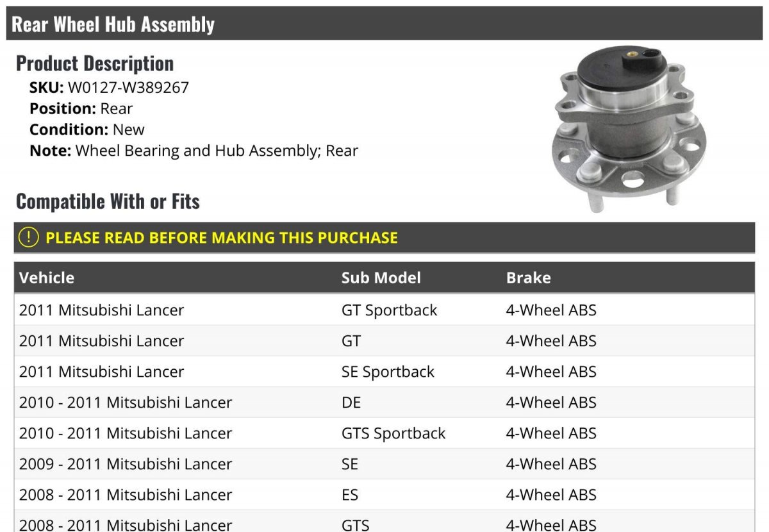Select the GTS Sportback sub model cell
Viewport: 769px width, 532px height.
[393, 433]
